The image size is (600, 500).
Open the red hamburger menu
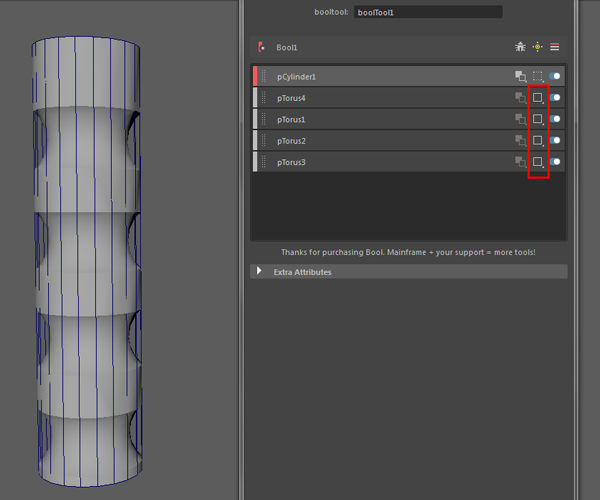pos(554,47)
